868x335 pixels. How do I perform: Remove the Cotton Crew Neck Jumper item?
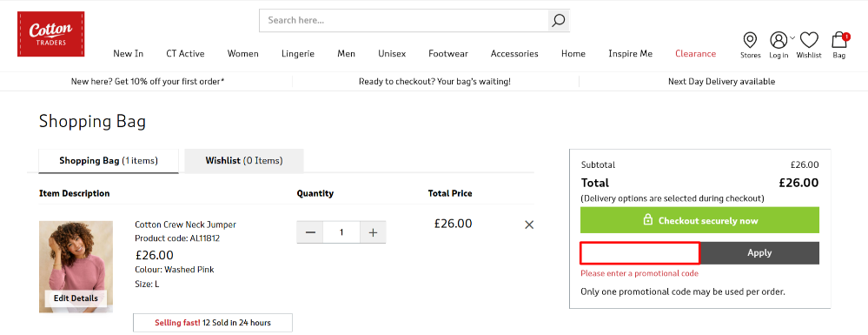529,224
